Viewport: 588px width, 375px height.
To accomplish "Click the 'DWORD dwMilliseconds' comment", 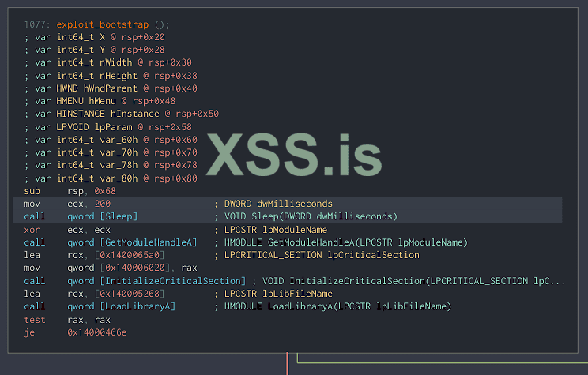I will click(278, 204).
